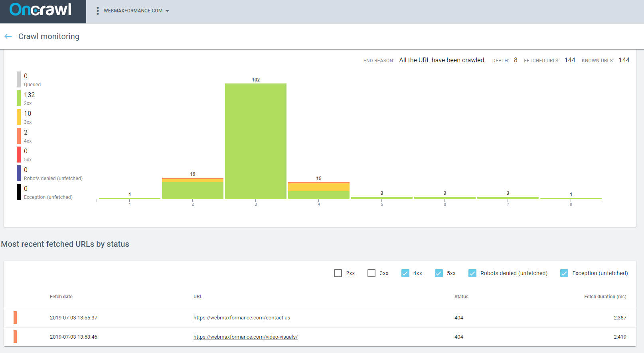Click the fetch duration value 2,387
The image size is (644, 353).
620,318
